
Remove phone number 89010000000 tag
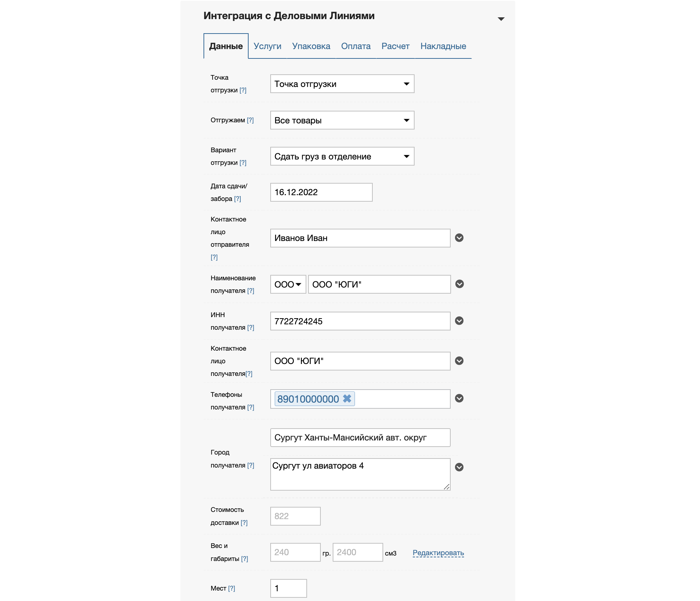click(x=347, y=399)
